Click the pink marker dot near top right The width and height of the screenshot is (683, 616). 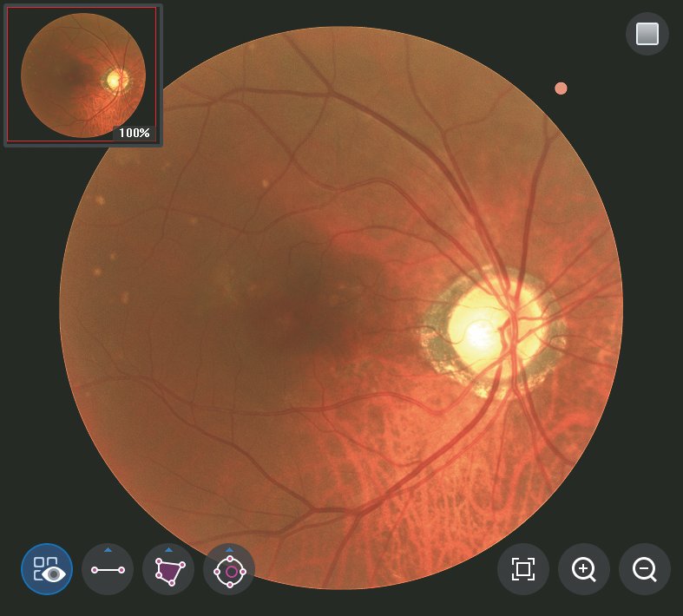coord(561,88)
